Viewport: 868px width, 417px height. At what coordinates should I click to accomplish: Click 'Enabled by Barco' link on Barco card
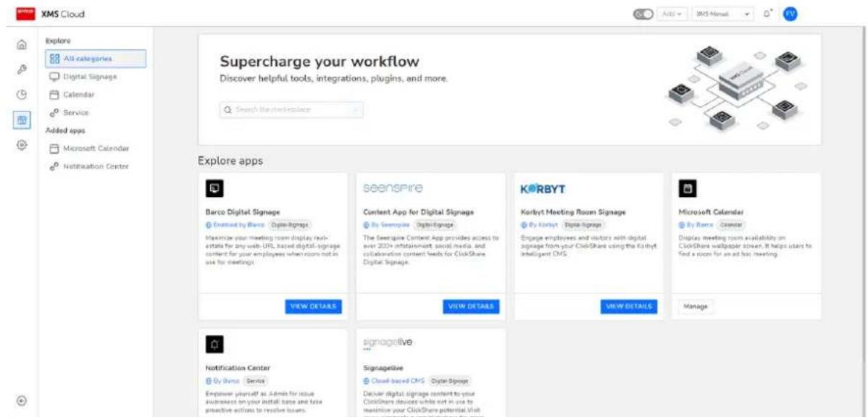pos(235,225)
